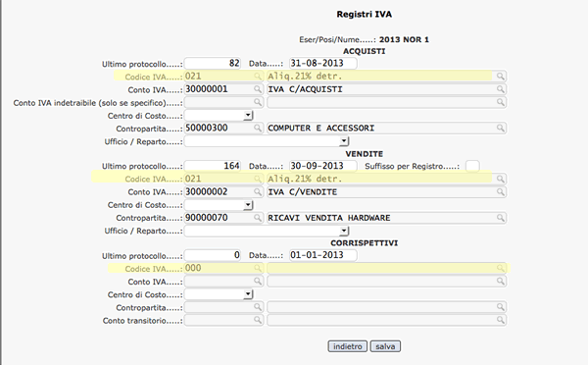The height and width of the screenshot is (365, 588).
Task: Edit VENDITE date field 30-09-2013
Action: coord(322,166)
